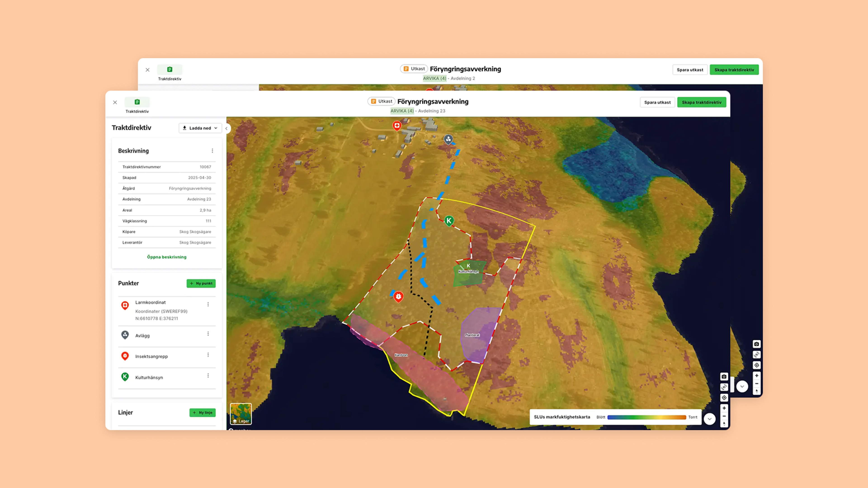
Task: Click the red insect attack marker on map
Action: click(398, 296)
